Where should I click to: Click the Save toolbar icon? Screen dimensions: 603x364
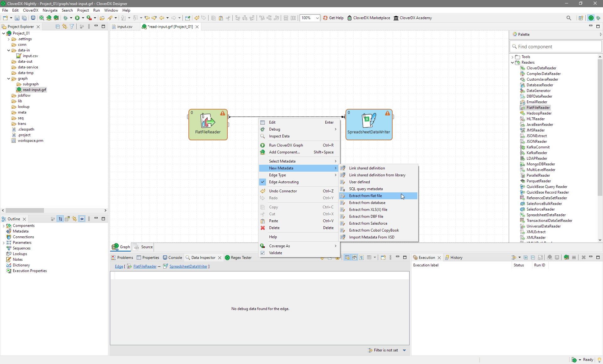tap(17, 18)
